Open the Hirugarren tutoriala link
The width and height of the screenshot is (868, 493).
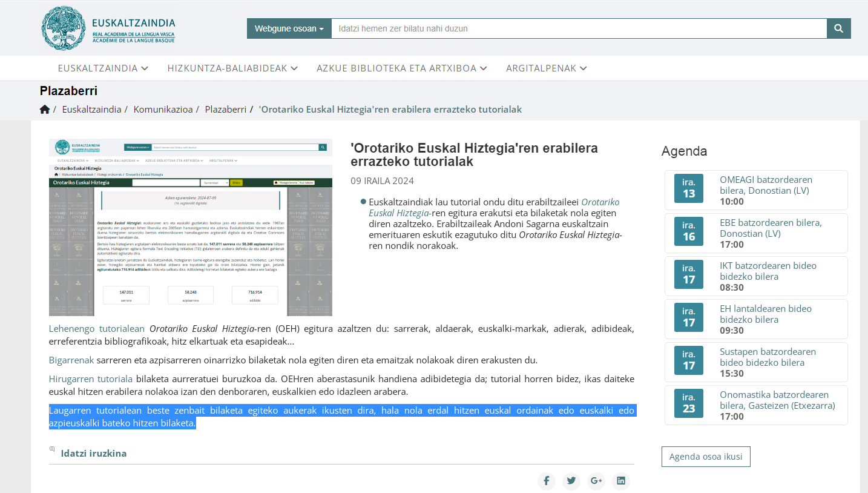click(91, 379)
